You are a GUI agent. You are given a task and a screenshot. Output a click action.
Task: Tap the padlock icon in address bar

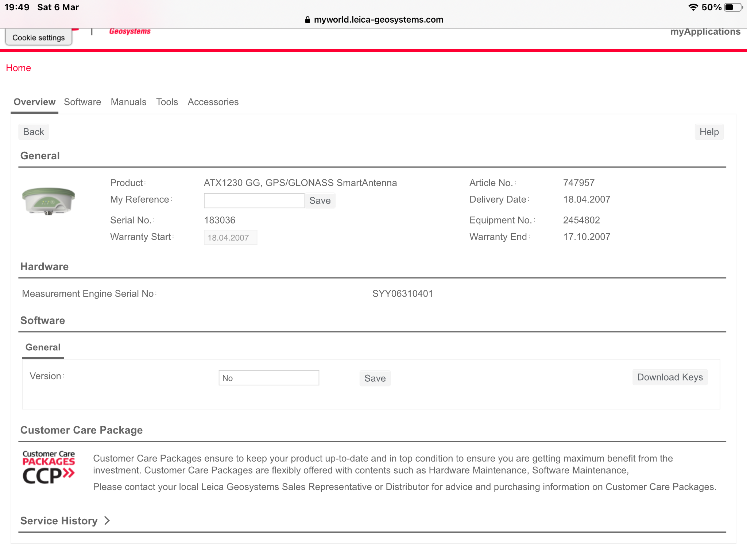point(307,20)
